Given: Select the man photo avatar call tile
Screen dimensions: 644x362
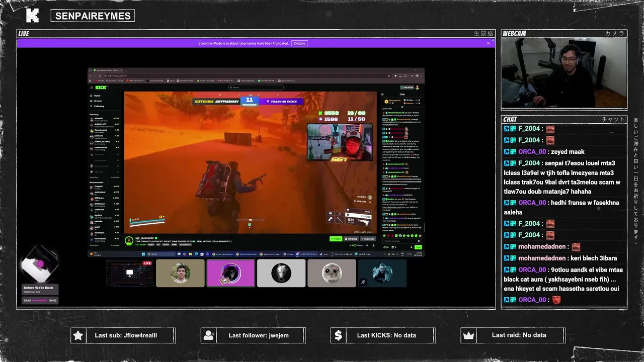Looking at the screenshot, I should point(180,273).
